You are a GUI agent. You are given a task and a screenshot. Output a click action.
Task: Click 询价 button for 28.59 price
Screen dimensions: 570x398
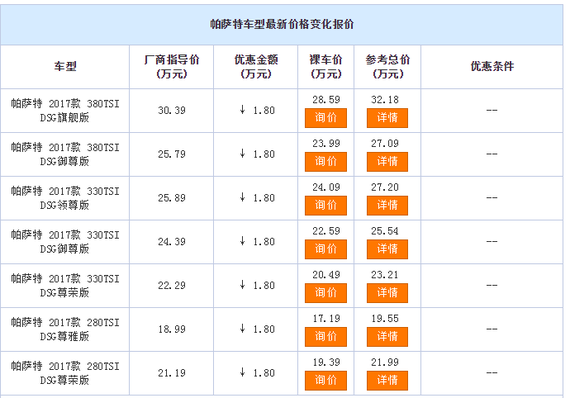point(326,118)
